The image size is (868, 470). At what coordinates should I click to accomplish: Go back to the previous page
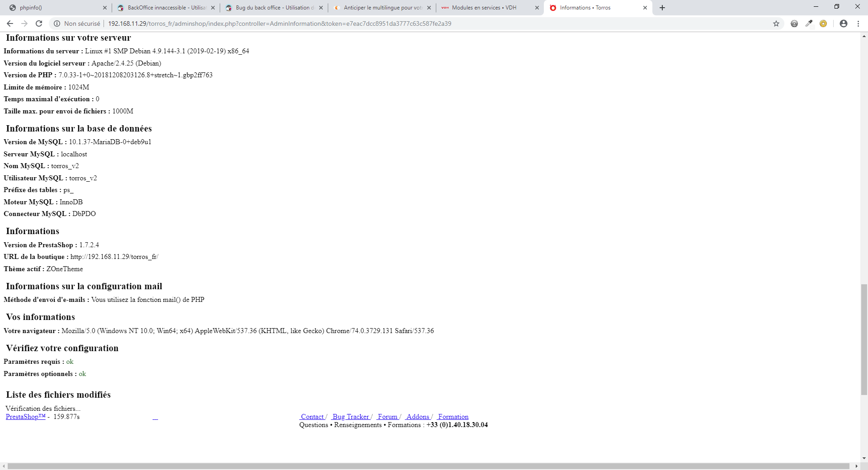[x=10, y=23]
